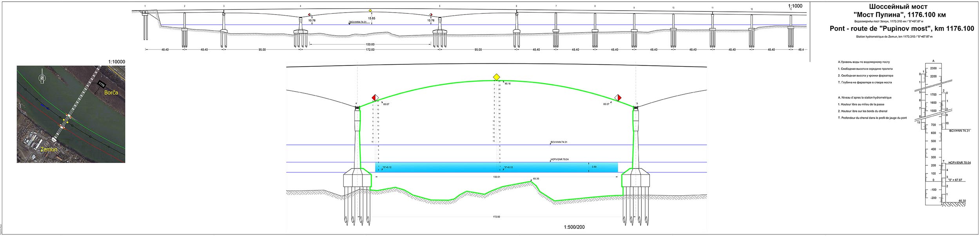Click the ВСУ/HNN 74.31 label in the main drawing

560,143
